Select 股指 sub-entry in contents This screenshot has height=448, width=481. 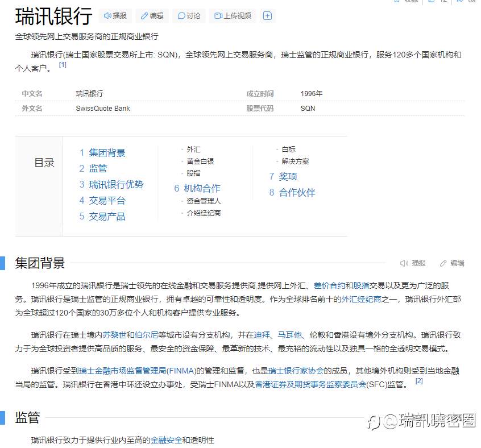[193, 173]
